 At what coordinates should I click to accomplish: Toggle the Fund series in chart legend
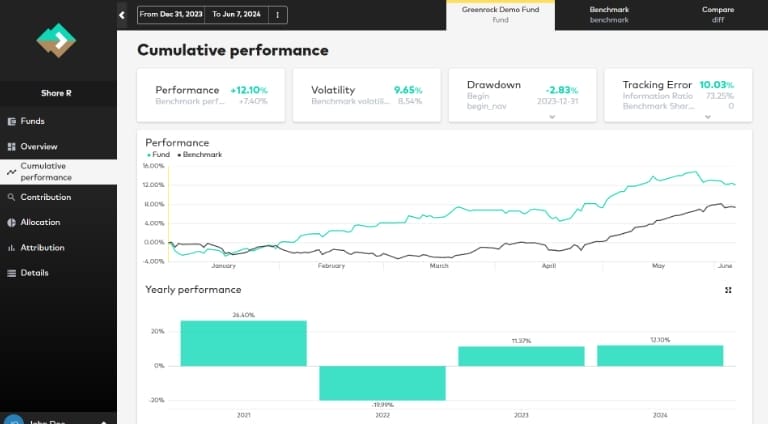[x=158, y=155]
